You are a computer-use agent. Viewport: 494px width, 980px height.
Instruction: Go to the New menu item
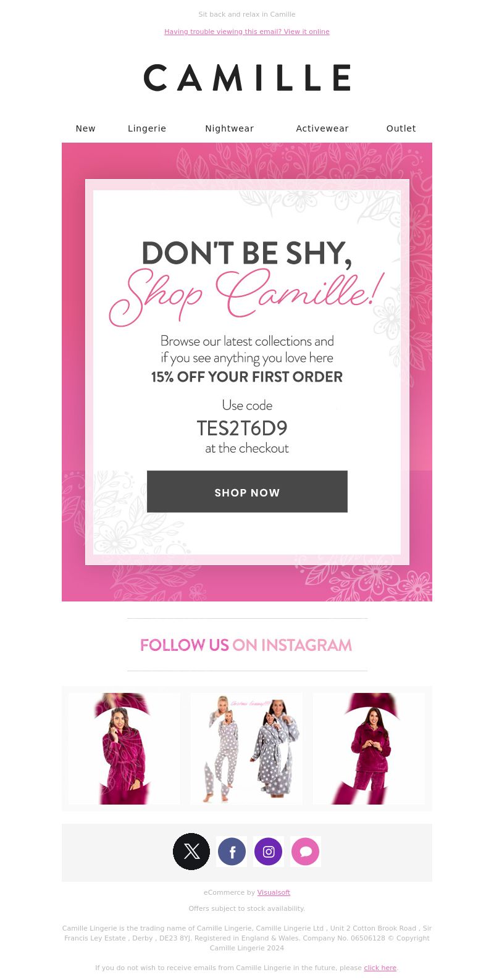tap(86, 128)
